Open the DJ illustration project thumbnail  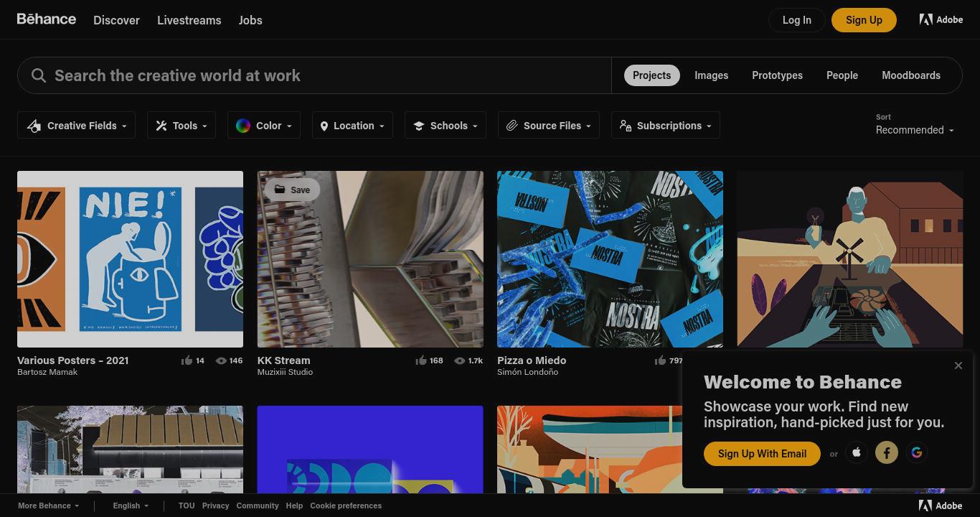tap(850, 259)
